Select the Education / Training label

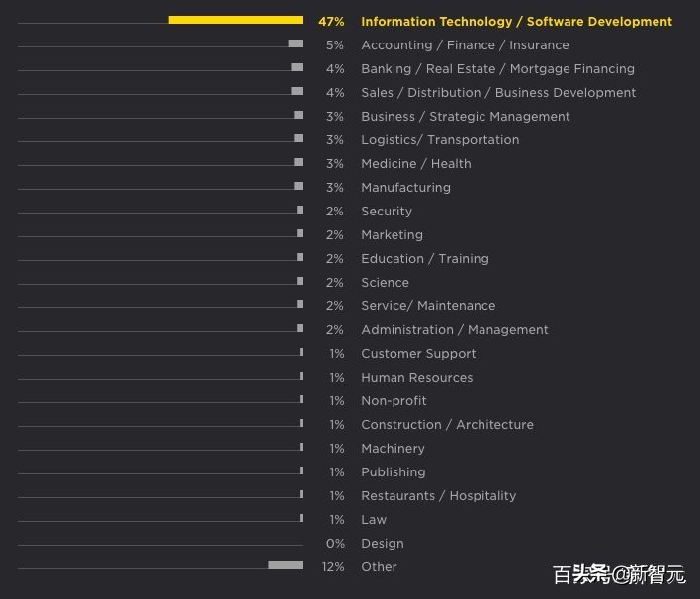(x=424, y=259)
